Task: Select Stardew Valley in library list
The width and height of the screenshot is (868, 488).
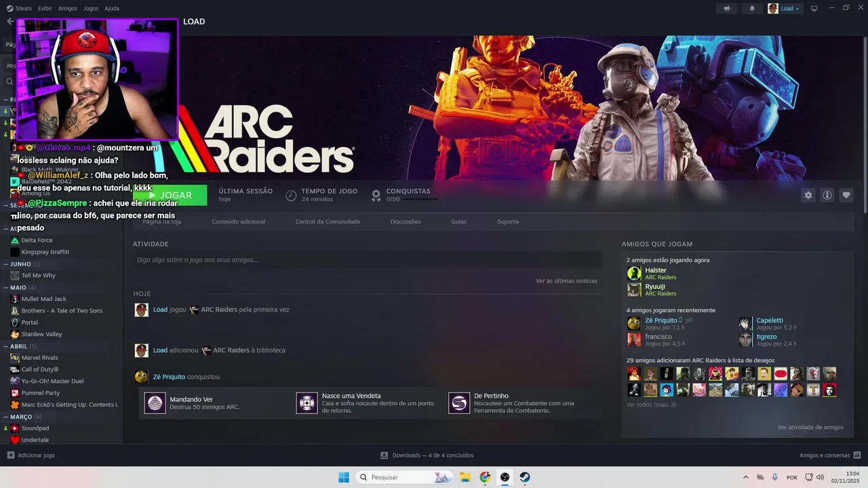Action: point(41,334)
